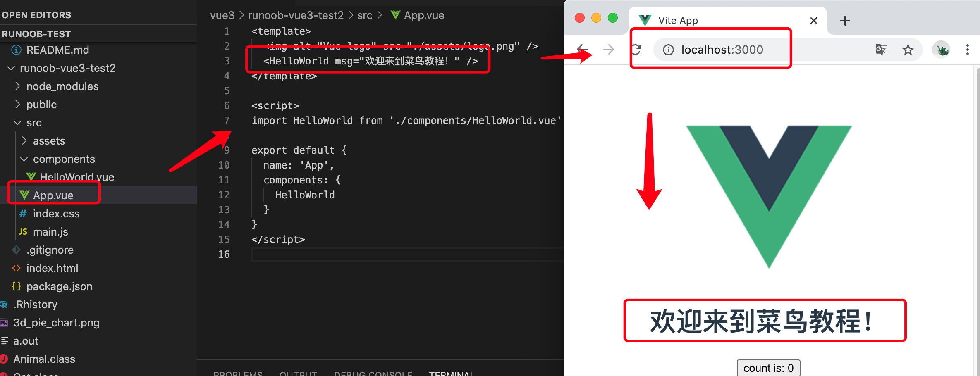Bookmark page with the star icon
This screenshot has width=980, height=376.
tap(908, 50)
